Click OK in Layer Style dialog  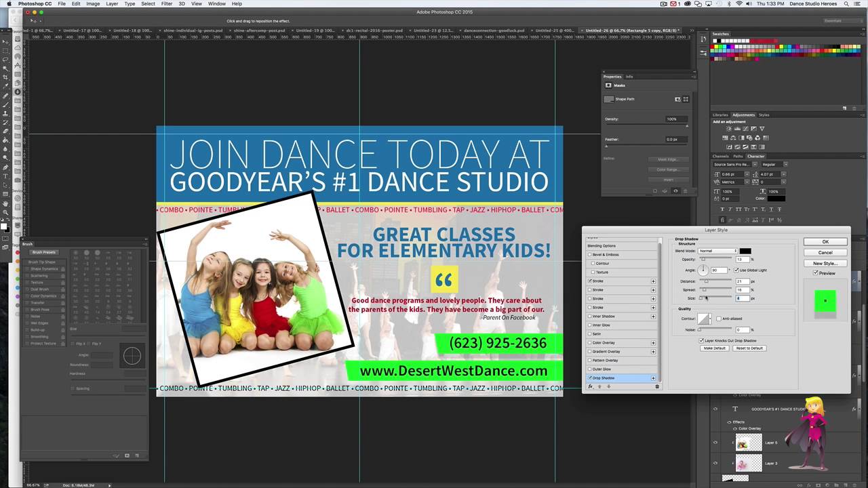pos(825,242)
